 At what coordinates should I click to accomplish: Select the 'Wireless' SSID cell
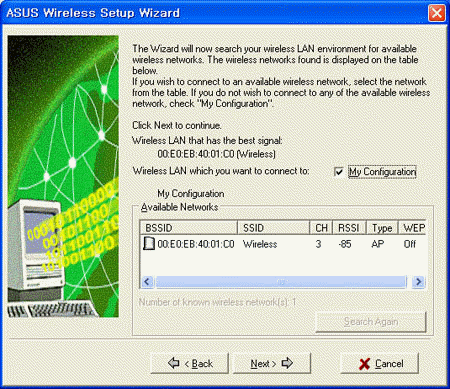pos(260,244)
